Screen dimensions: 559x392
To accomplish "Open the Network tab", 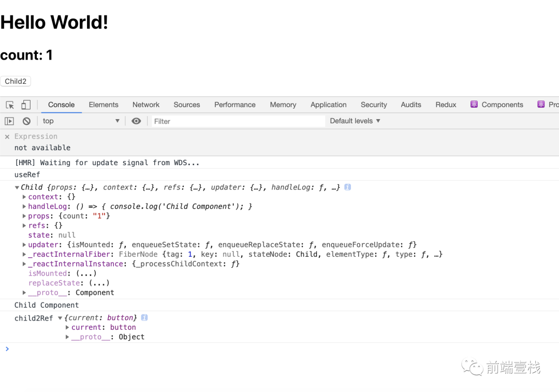I will pos(146,105).
